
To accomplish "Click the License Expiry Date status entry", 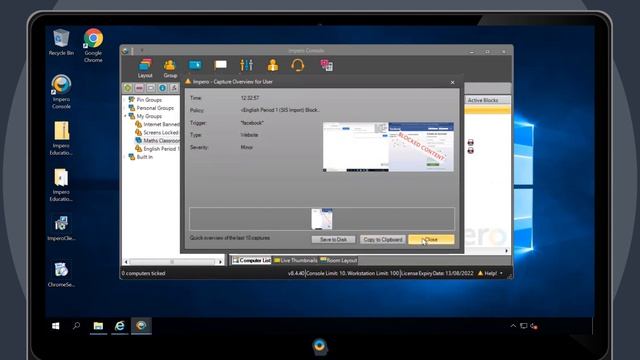I will [x=437, y=273].
